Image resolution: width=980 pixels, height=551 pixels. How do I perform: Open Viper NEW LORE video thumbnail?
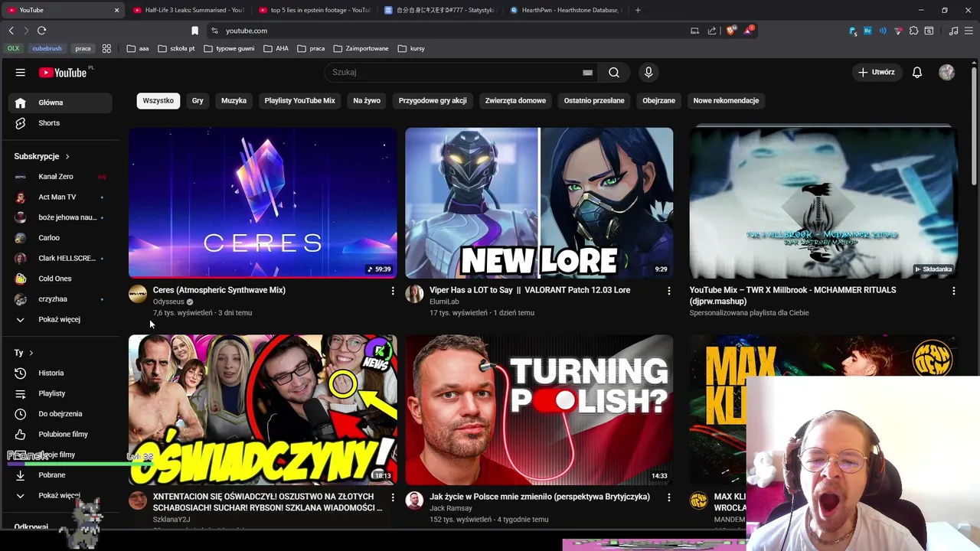(539, 203)
